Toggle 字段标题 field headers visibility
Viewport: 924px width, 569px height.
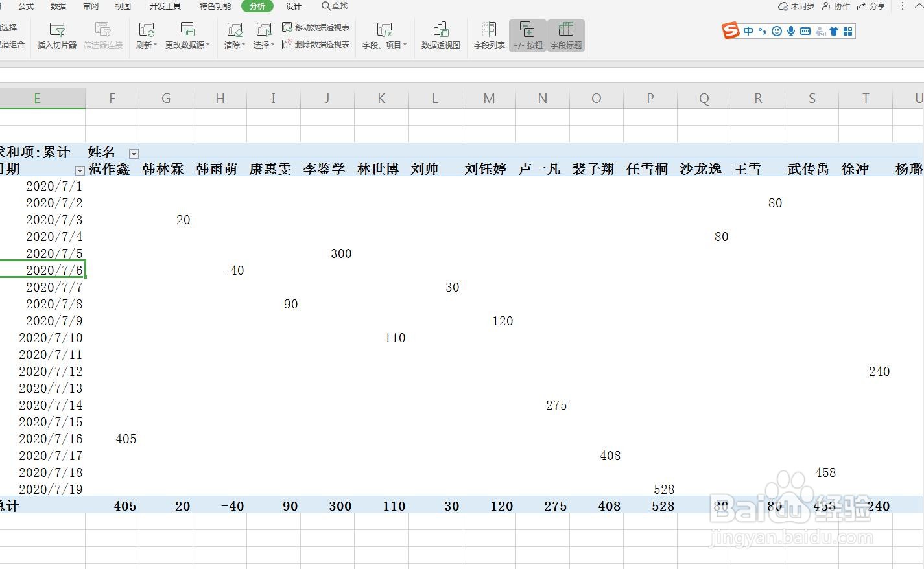[565, 36]
